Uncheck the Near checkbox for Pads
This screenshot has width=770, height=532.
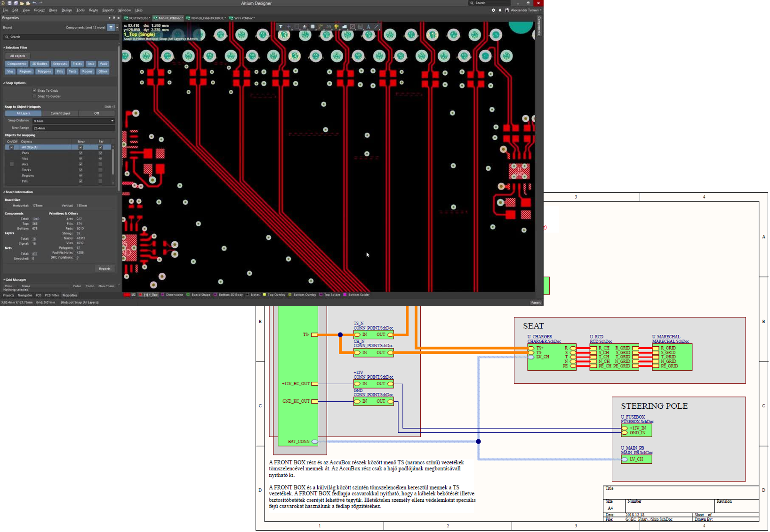pos(80,153)
